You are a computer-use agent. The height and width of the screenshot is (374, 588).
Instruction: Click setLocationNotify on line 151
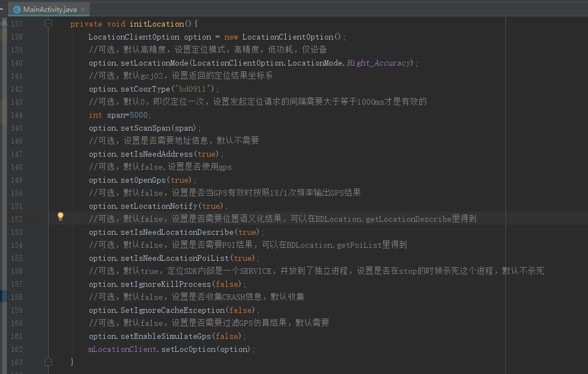pyautogui.click(x=159, y=206)
